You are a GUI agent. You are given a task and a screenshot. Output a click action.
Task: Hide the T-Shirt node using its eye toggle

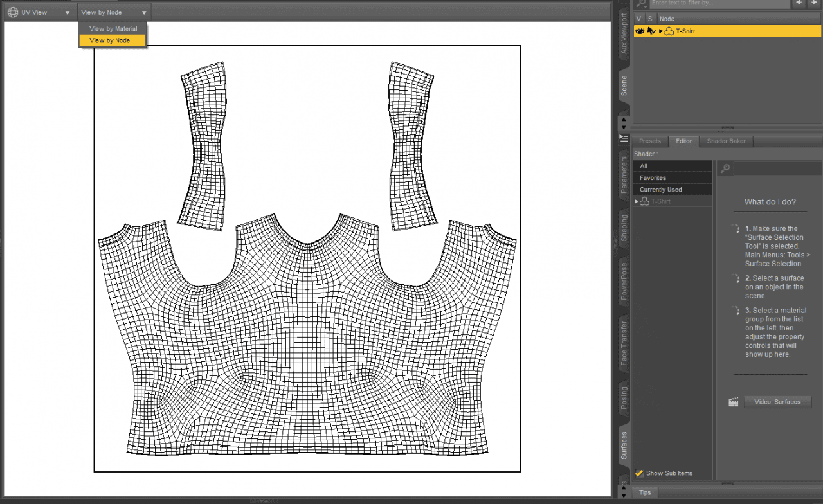[x=640, y=31]
